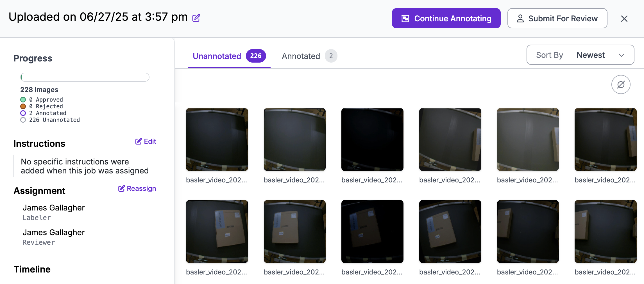Screen dimensions: 644x284
Task: Open the darkest thumbnail in the top row
Action: [372, 139]
